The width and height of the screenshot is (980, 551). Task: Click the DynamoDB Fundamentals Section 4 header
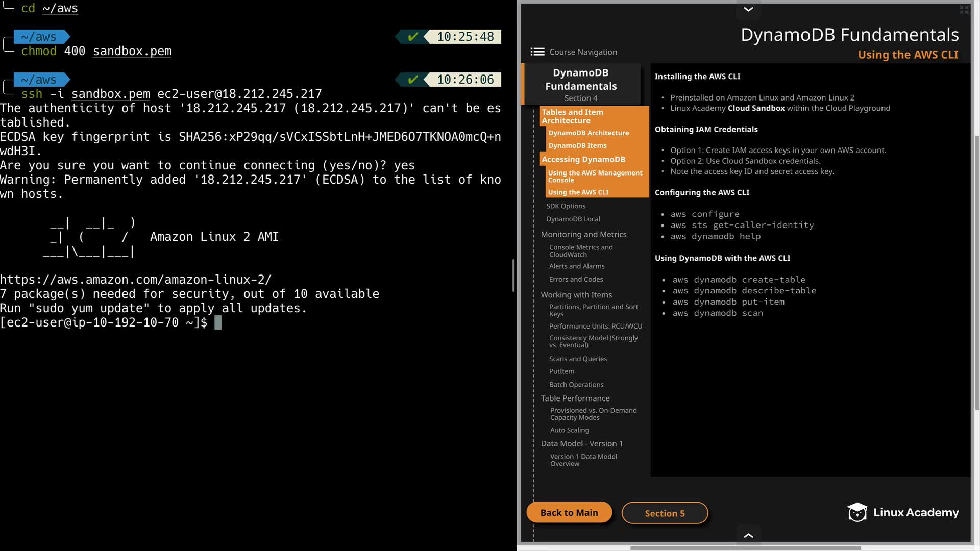click(x=581, y=84)
